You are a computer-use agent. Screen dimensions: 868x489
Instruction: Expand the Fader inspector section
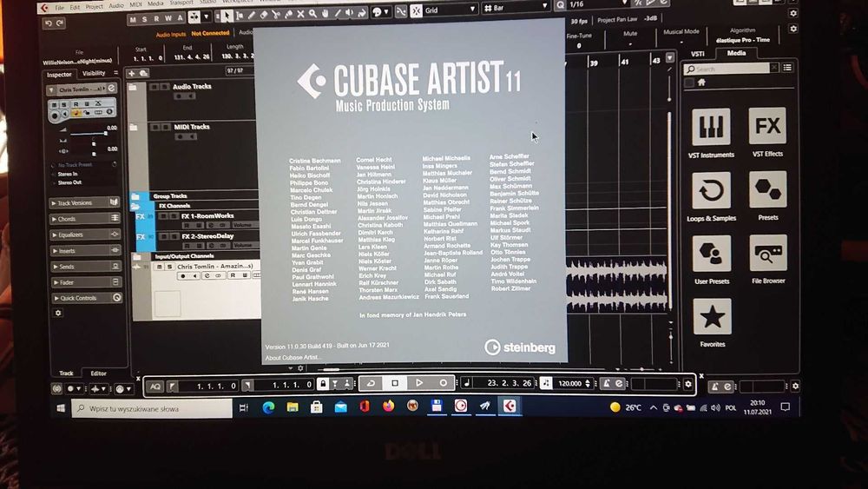[85, 282]
